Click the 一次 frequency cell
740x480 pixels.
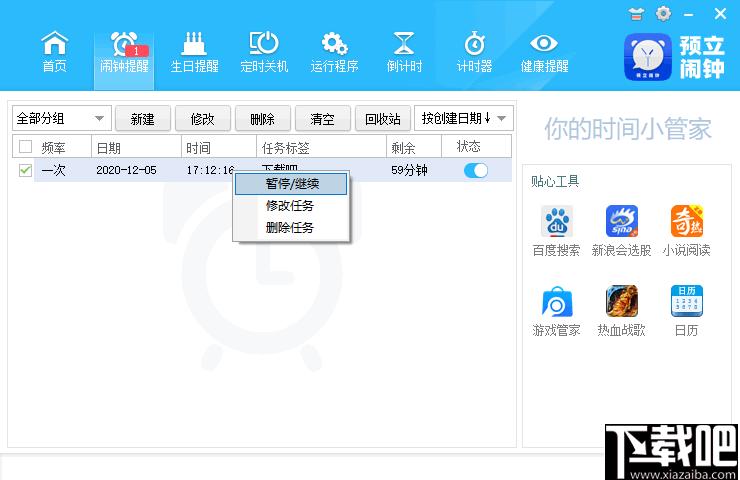coord(53,170)
